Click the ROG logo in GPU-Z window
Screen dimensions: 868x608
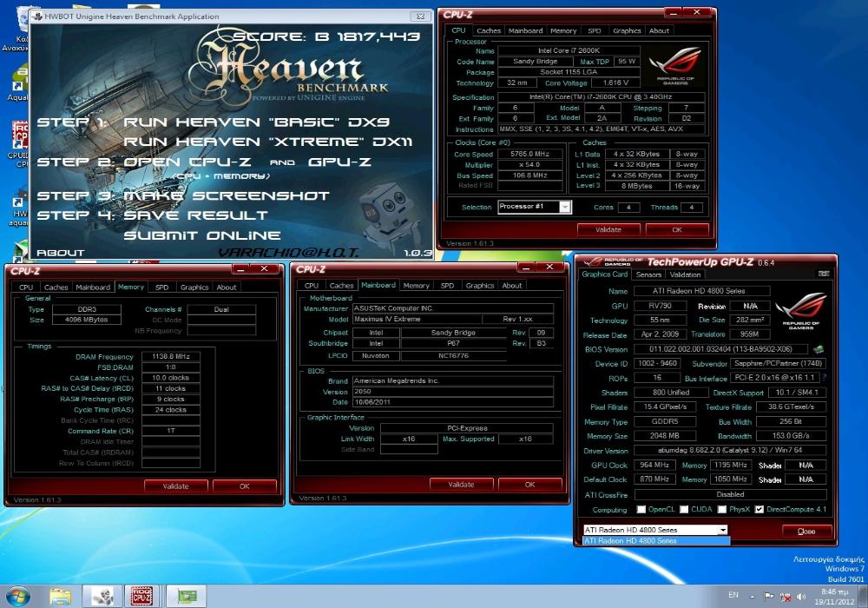pos(800,311)
